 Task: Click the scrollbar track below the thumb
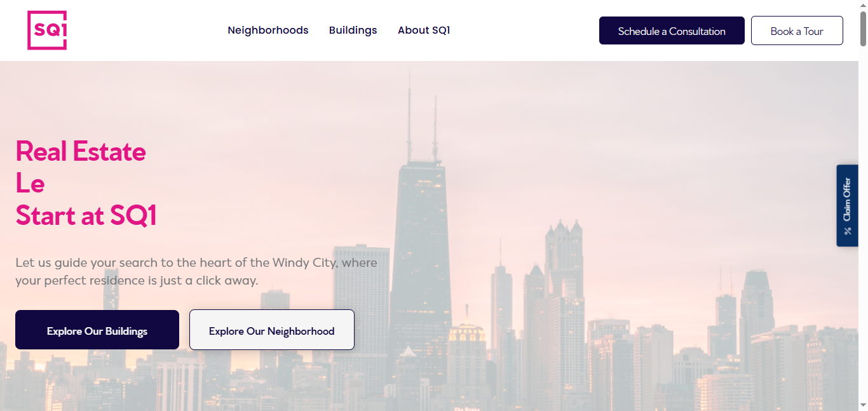pos(863,222)
